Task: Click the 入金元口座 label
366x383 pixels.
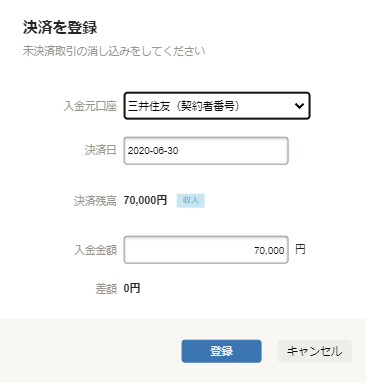Action: pos(90,106)
